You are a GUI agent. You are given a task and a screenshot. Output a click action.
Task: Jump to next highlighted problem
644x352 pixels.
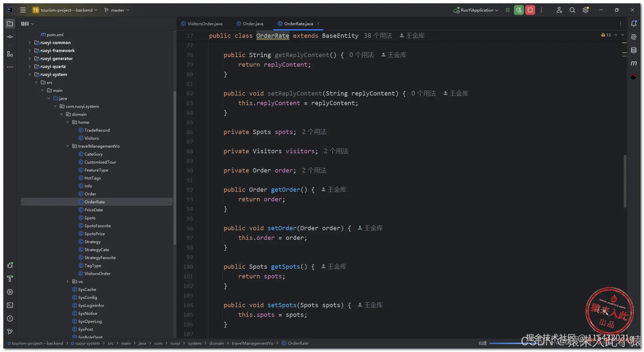tap(623, 35)
